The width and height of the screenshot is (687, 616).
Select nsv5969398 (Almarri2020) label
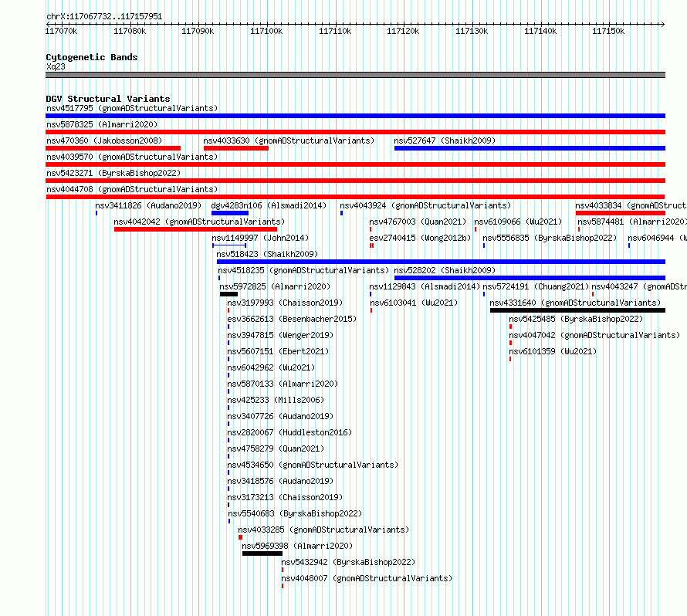click(297, 546)
